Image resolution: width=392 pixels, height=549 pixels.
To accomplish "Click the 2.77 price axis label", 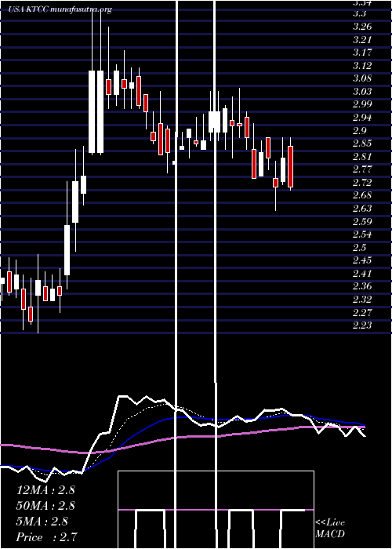I will point(362,169).
